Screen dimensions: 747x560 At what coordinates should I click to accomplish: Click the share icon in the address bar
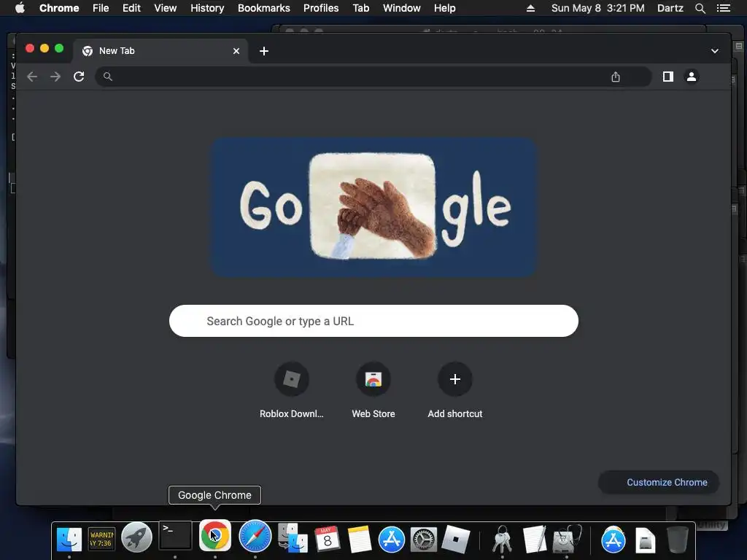tap(616, 77)
